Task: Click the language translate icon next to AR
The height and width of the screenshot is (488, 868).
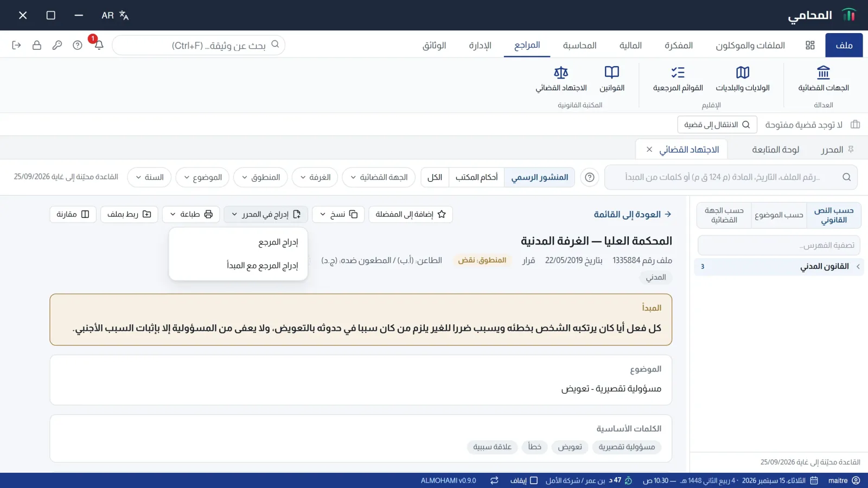Action: tap(124, 15)
